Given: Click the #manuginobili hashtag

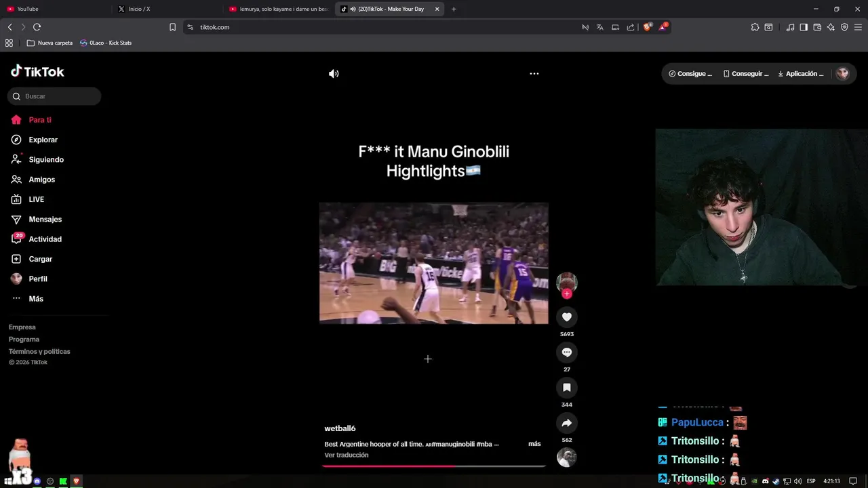Looking at the screenshot, I should [453, 444].
